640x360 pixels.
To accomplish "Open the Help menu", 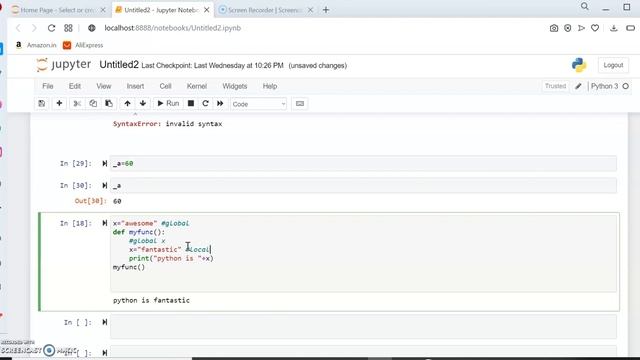I will [x=270, y=86].
